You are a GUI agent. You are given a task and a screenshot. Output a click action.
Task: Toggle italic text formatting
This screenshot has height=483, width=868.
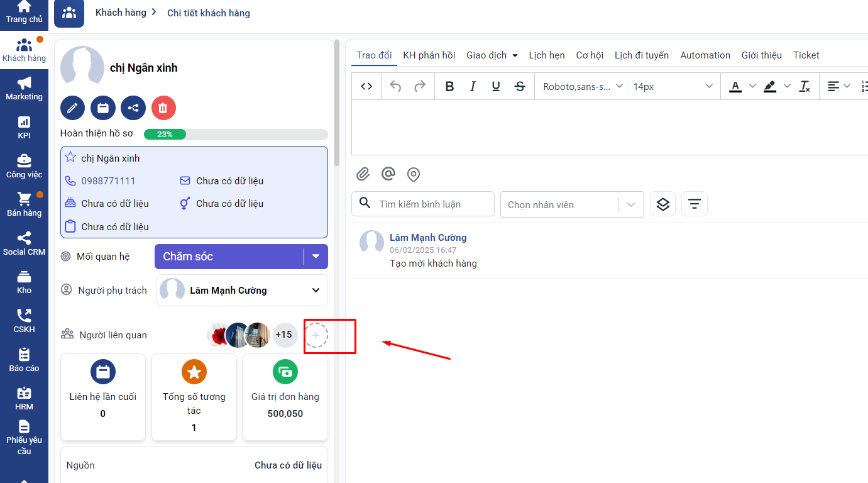(x=473, y=86)
